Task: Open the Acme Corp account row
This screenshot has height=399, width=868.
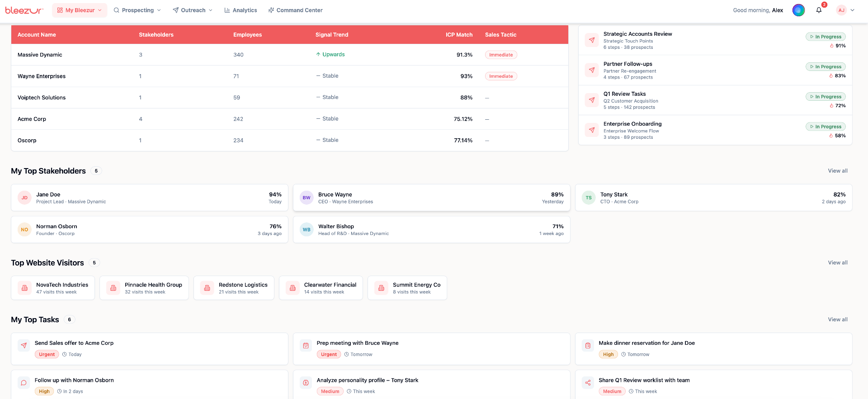Action: pos(290,119)
